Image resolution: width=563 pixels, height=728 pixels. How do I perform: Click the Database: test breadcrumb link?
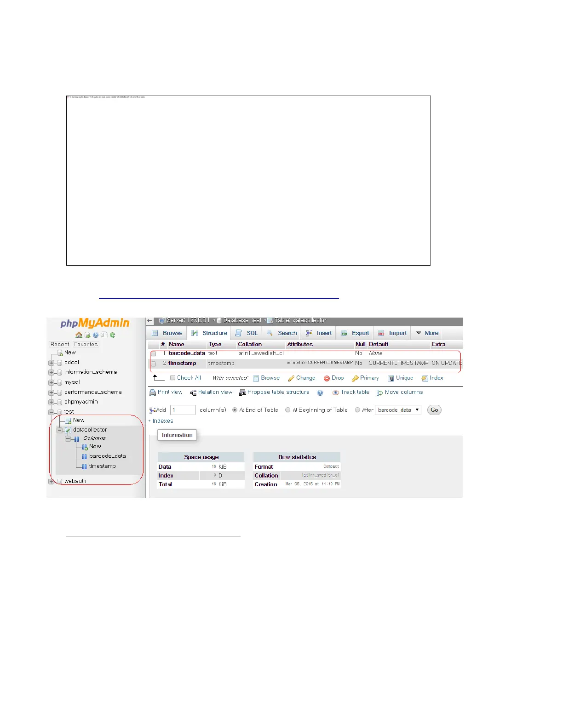[242, 320]
